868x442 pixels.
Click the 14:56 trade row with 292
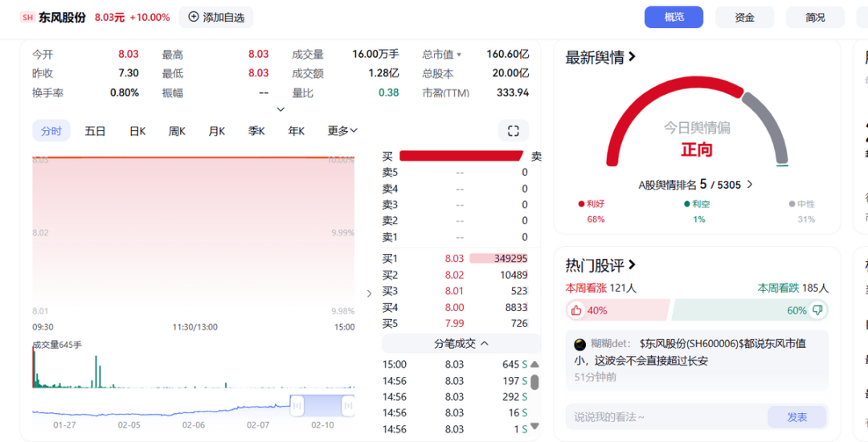click(x=455, y=397)
